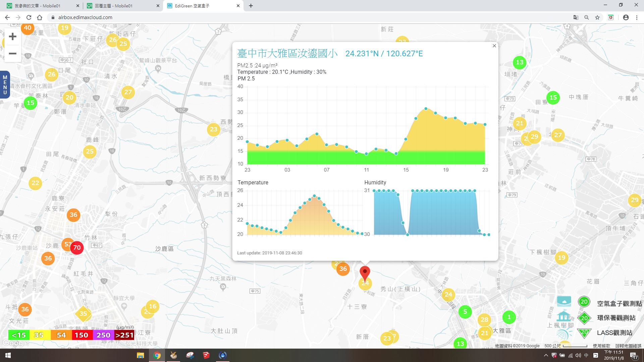Go back to previous page
644x362 pixels.
(x=7, y=17)
